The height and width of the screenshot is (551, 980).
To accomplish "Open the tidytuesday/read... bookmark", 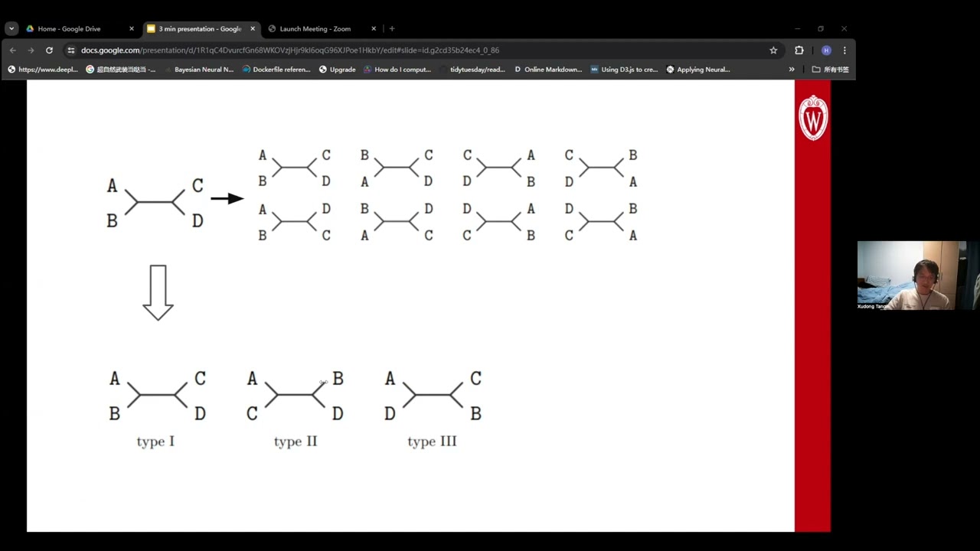I will tap(472, 69).
